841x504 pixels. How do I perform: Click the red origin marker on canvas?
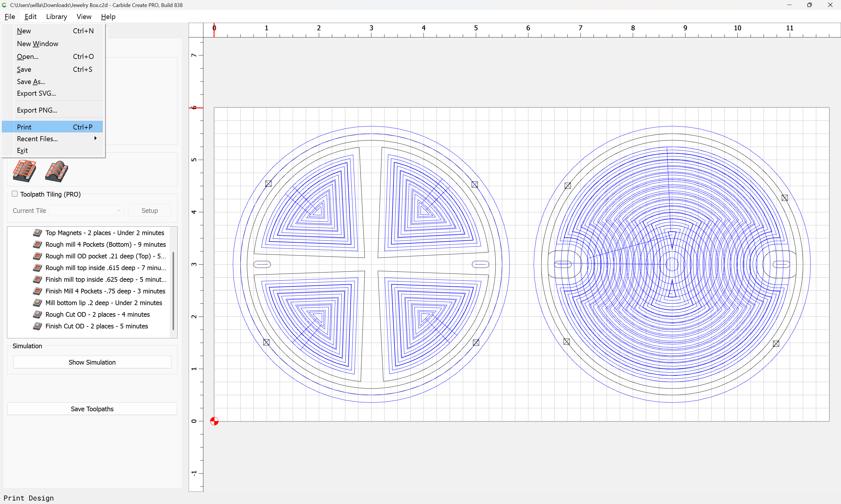(214, 421)
